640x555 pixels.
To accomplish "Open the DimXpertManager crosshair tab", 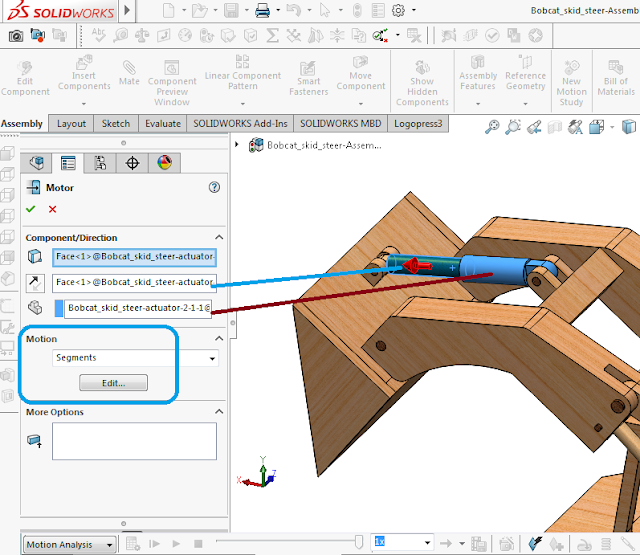I will [x=132, y=163].
